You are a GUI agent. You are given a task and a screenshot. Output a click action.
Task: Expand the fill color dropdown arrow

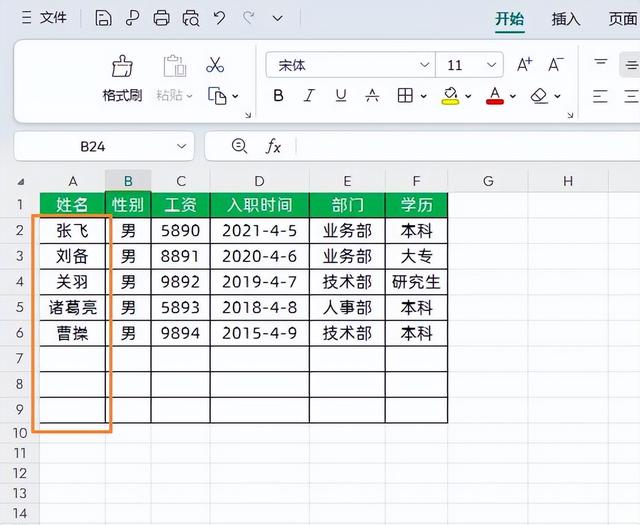click(x=468, y=96)
